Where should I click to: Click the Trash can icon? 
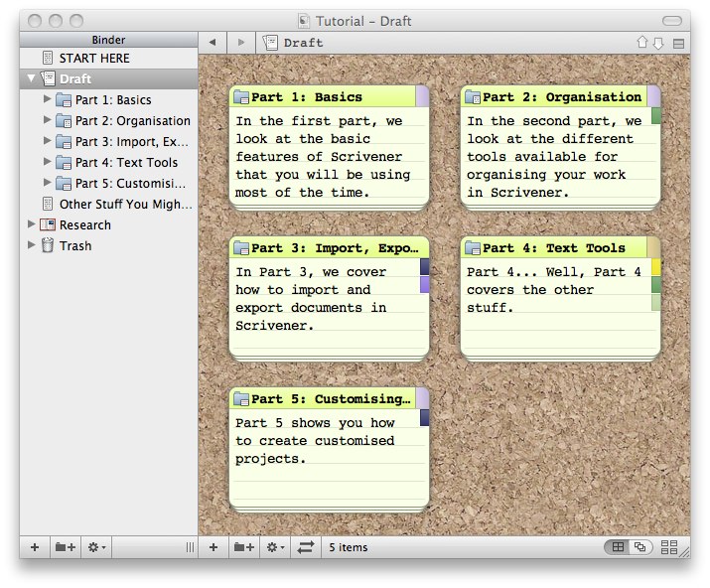[x=48, y=245]
